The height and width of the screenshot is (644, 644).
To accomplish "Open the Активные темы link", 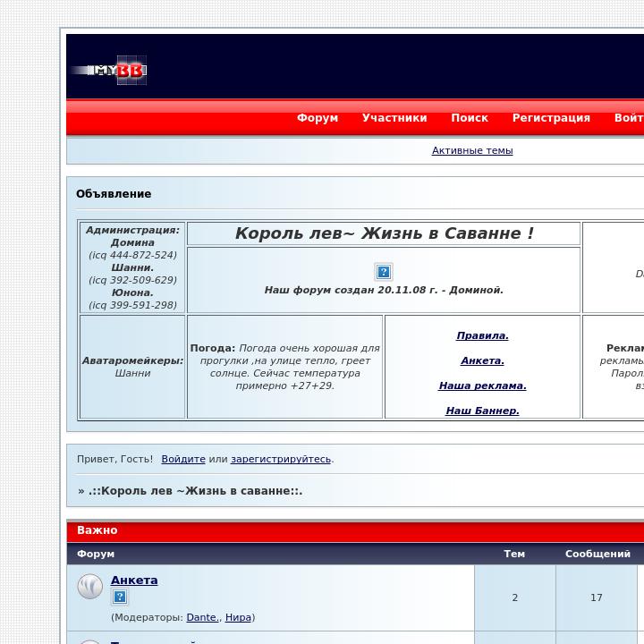I will coord(472,150).
